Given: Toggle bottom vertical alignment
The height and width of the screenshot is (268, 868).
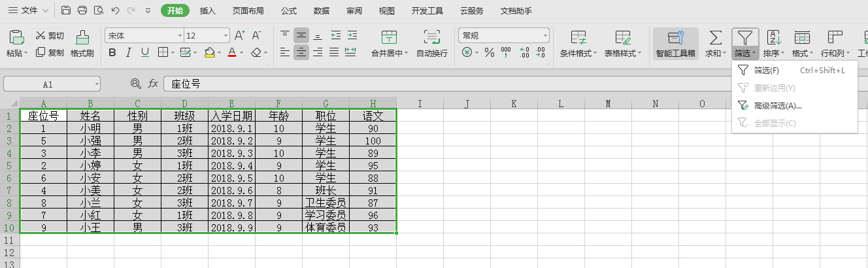Looking at the screenshot, I should 318,35.
